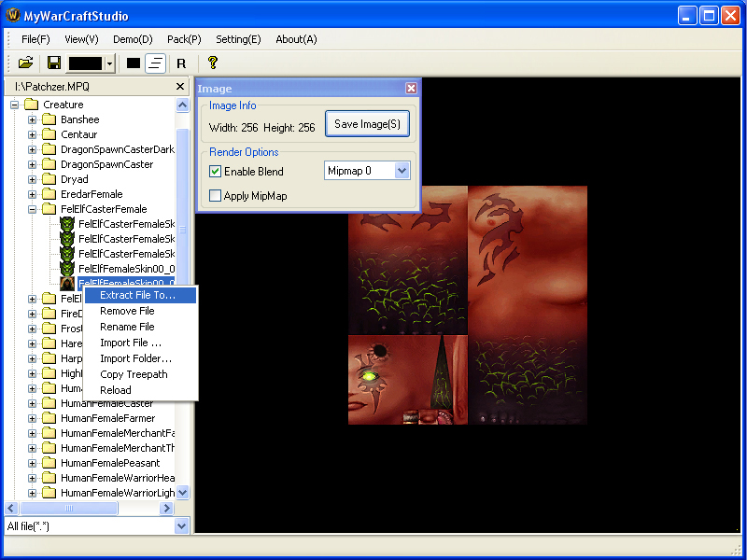Viewport: 747px width, 560px height.
Task: Click the tree scroll down arrow
Action: tap(182, 493)
